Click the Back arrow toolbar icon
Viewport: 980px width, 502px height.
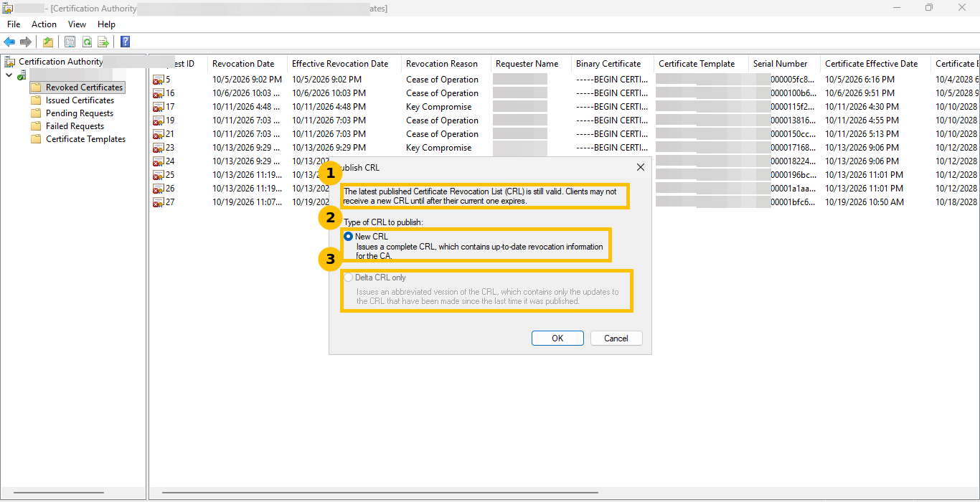tap(9, 42)
